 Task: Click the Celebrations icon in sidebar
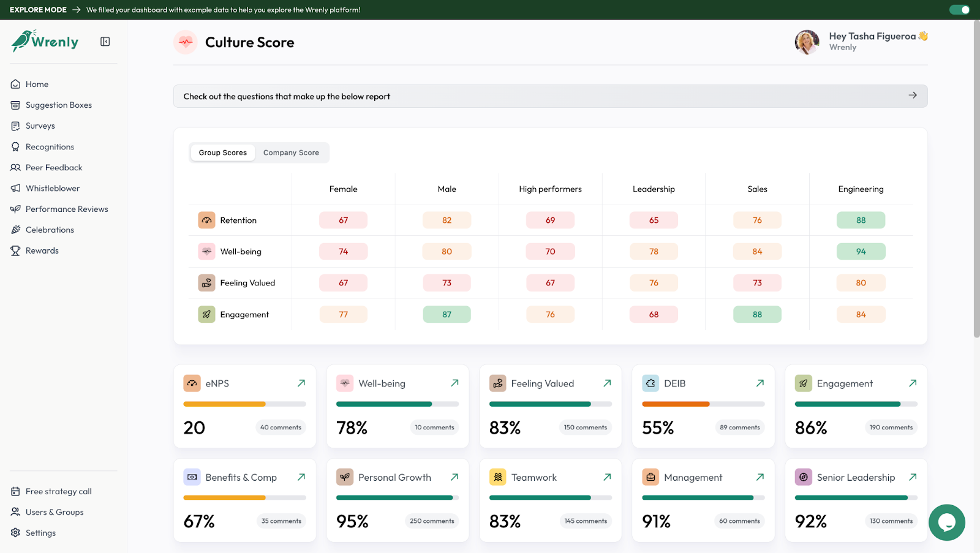pos(15,230)
